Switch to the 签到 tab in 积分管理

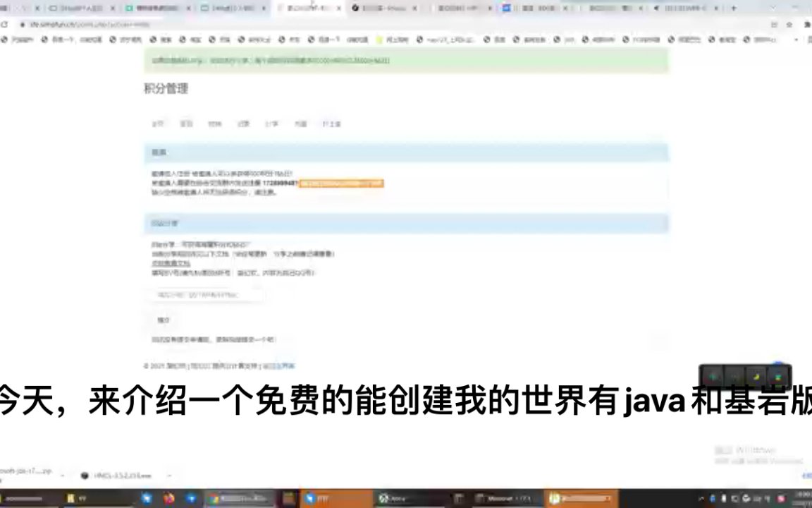point(186,123)
